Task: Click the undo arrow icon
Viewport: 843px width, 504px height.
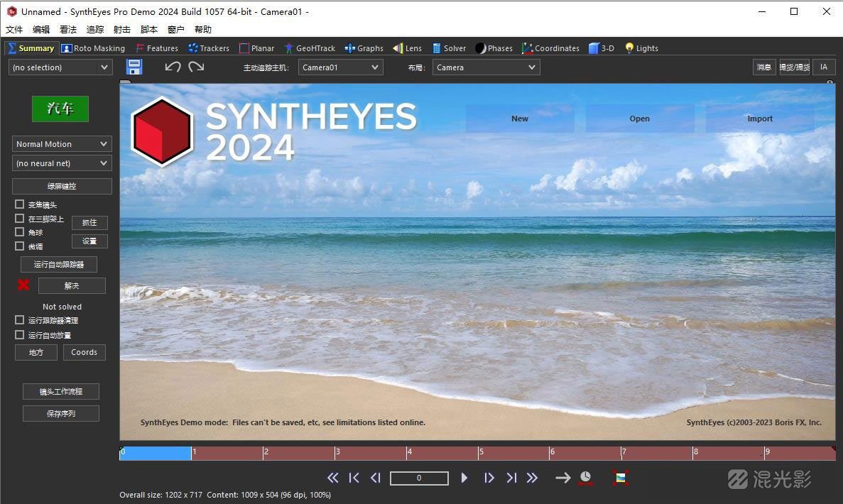Action: click(173, 67)
